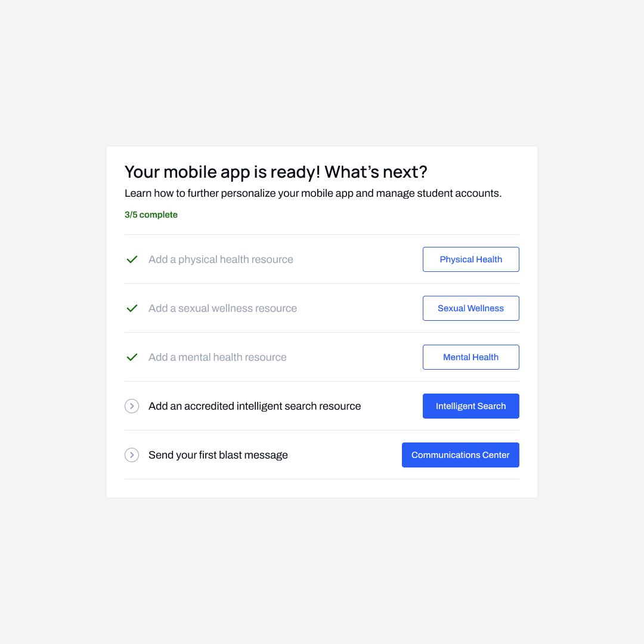Click the green checkmark beside mental health resource
Image resolution: width=644 pixels, height=644 pixels.
click(x=132, y=357)
